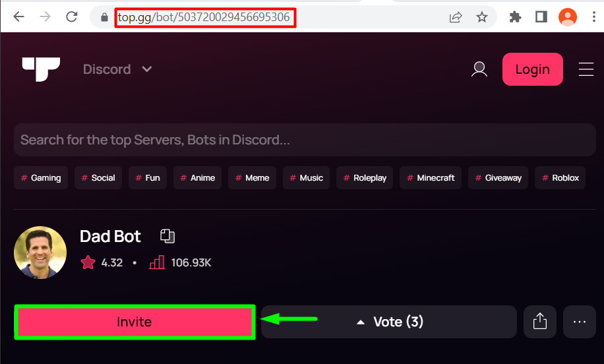The width and height of the screenshot is (604, 364).
Task: Select the Music tag
Action: click(306, 177)
